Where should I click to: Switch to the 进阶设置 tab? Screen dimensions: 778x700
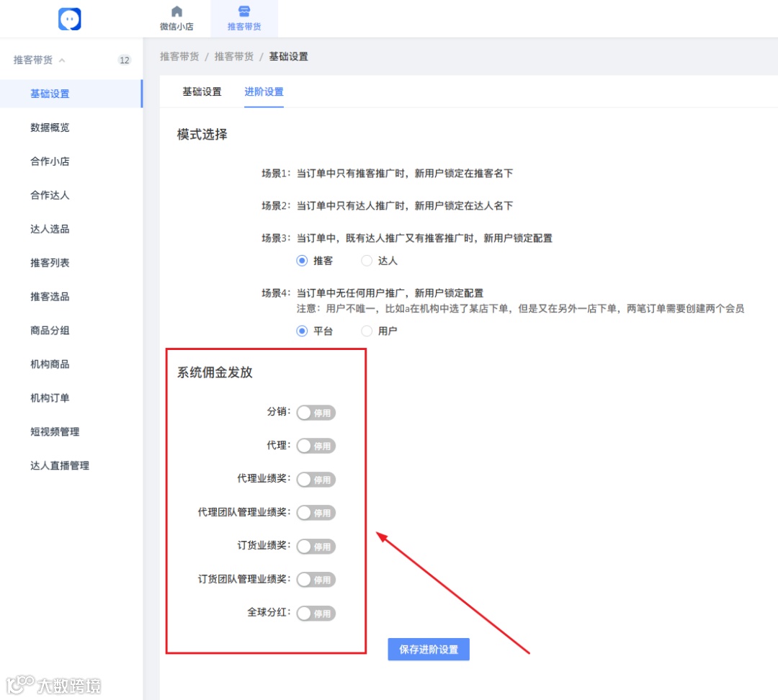[x=264, y=91]
